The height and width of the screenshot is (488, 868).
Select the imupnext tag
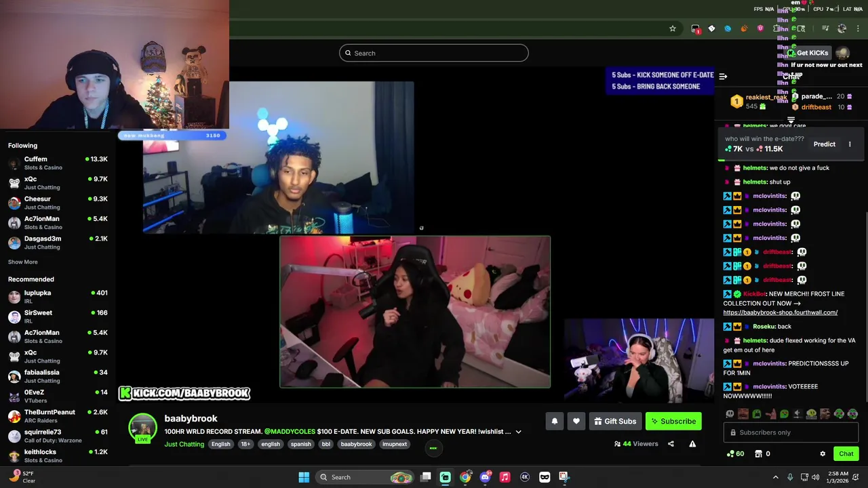click(394, 445)
